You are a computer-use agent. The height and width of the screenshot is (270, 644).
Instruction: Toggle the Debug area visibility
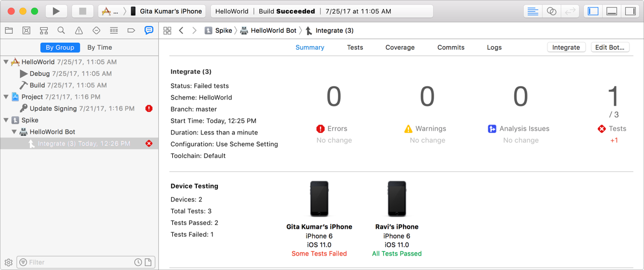pyautogui.click(x=611, y=11)
